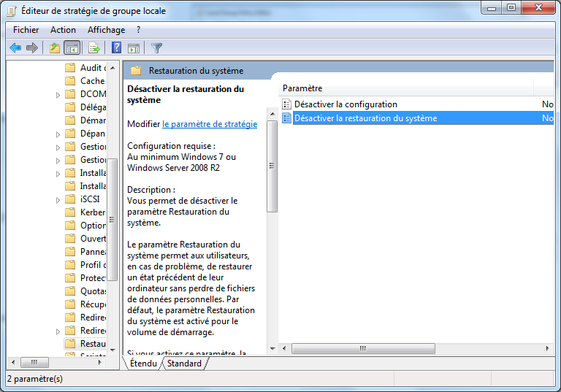561x392 pixels.
Task: Switch to the Standard tab
Action: tap(184, 364)
